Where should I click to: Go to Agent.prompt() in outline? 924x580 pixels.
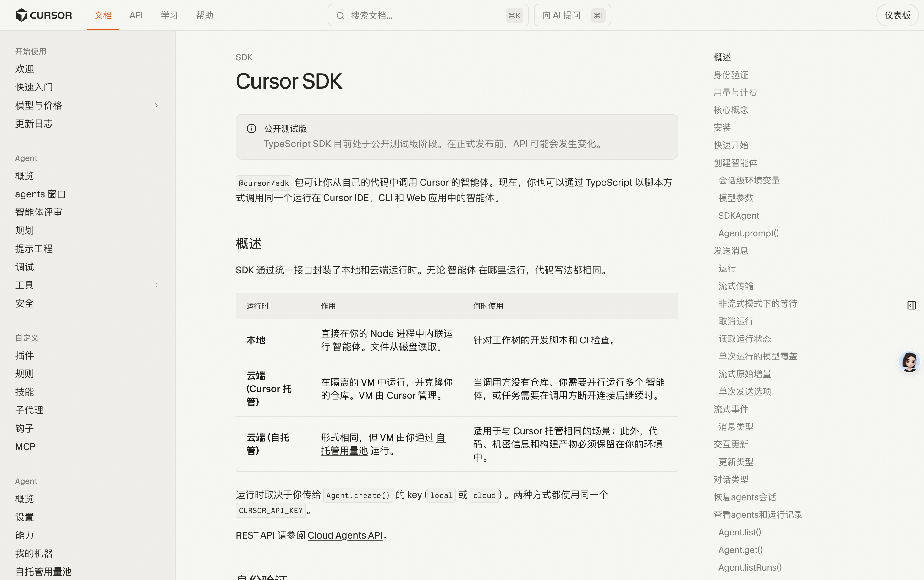coord(748,233)
